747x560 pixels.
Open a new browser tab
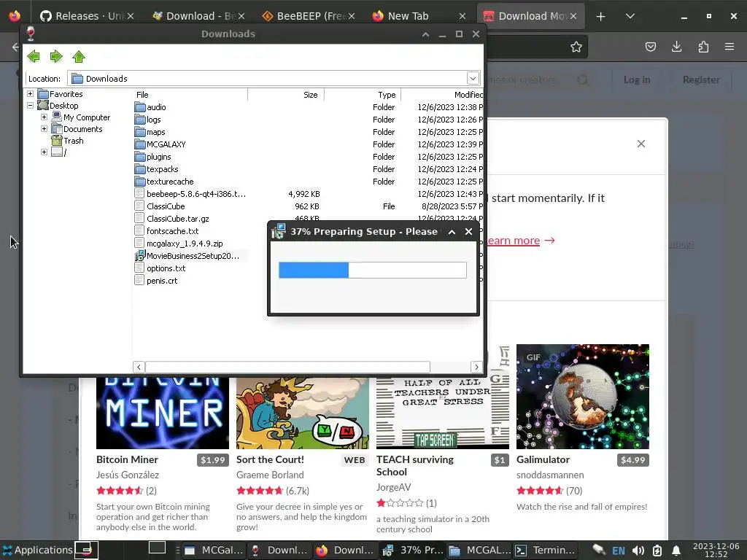(601, 16)
